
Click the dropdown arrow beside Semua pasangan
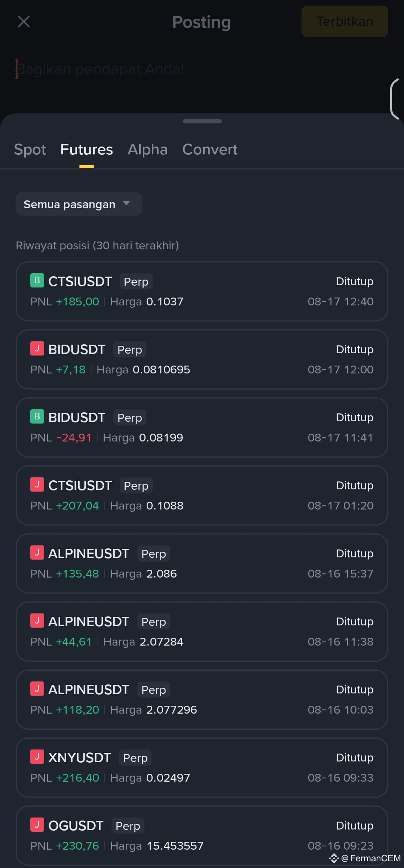pyautogui.click(x=126, y=203)
